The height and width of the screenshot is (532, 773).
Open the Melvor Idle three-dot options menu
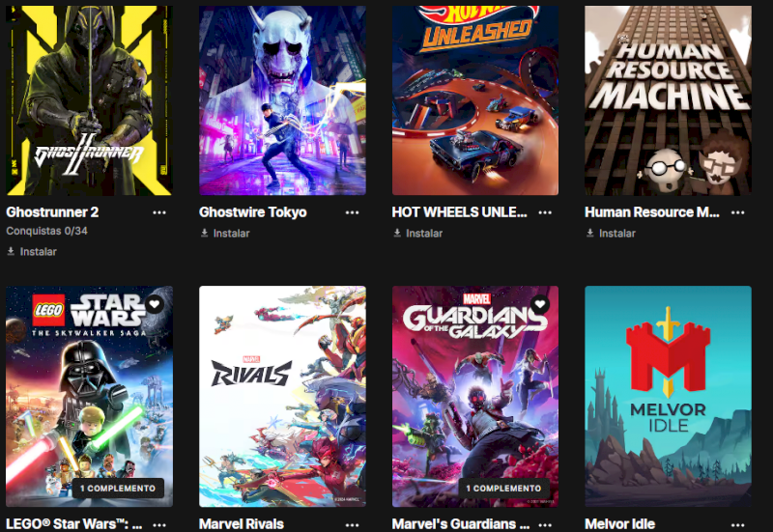pyautogui.click(x=737, y=525)
